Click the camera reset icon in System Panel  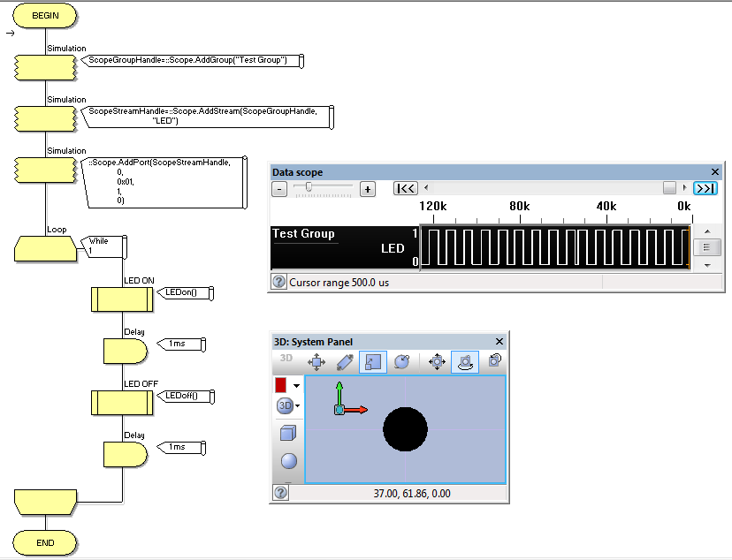click(495, 360)
